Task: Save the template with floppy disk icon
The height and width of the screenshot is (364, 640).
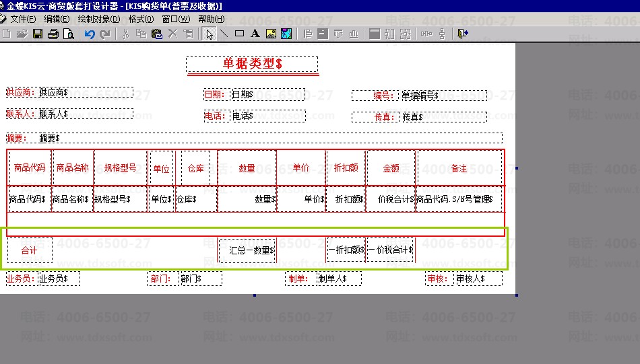Action: (38, 34)
